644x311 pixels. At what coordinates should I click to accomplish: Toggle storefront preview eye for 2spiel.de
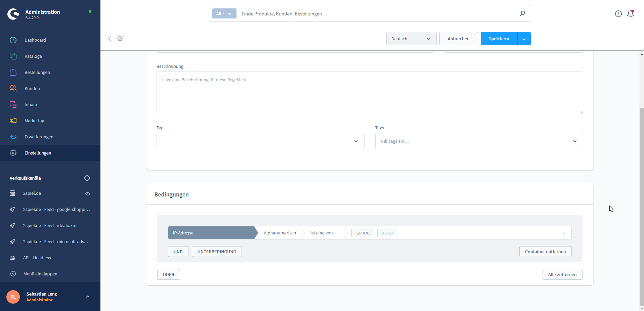88,194
